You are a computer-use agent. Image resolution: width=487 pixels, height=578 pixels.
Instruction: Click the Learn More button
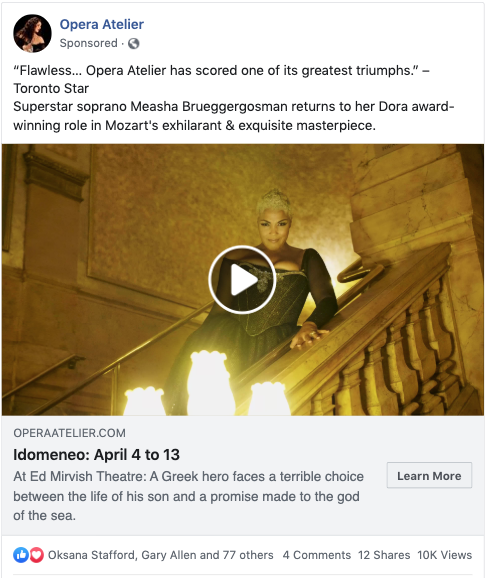429,476
